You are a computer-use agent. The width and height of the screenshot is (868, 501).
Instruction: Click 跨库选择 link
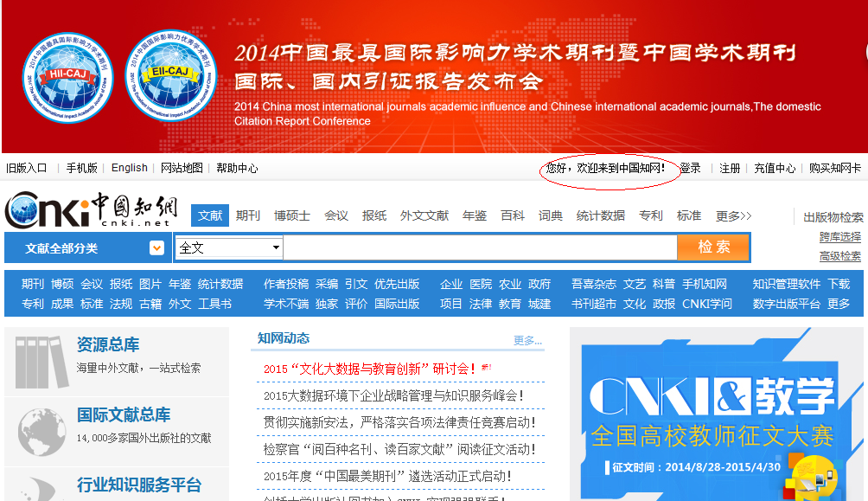(x=840, y=237)
